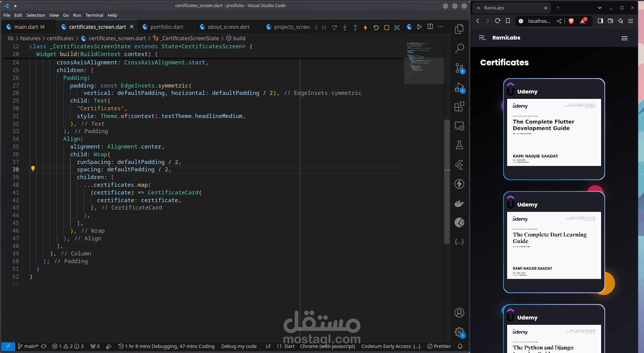Open the Extensions view

coord(459,107)
